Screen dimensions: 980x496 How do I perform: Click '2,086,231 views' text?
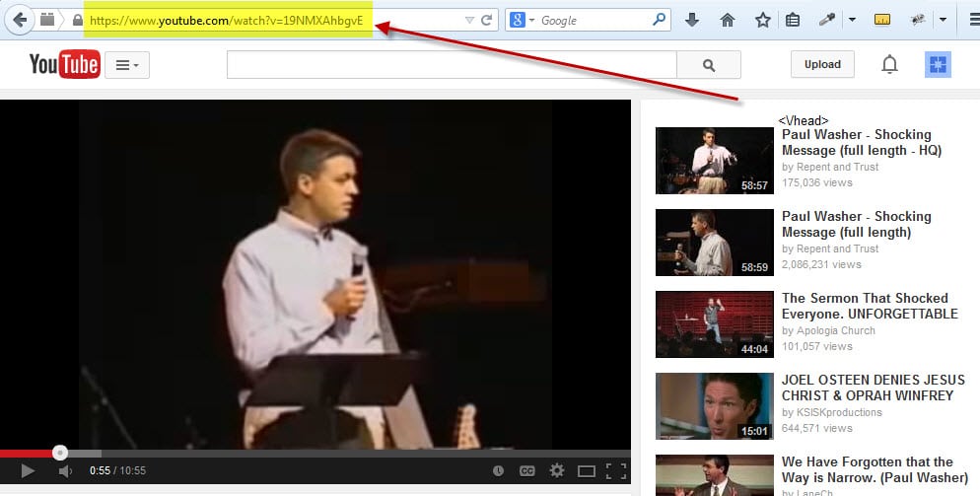(x=821, y=265)
